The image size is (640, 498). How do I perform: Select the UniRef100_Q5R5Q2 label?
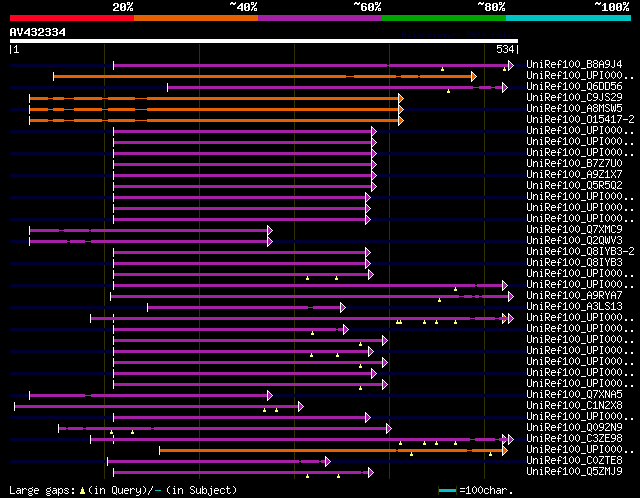pos(574,186)
